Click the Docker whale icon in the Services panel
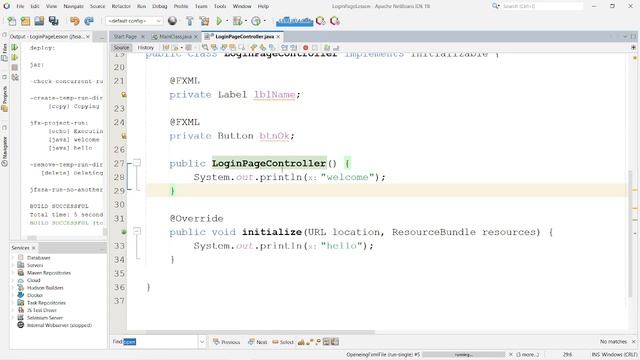This screenshot has width=640, height=360. (21, 295)
